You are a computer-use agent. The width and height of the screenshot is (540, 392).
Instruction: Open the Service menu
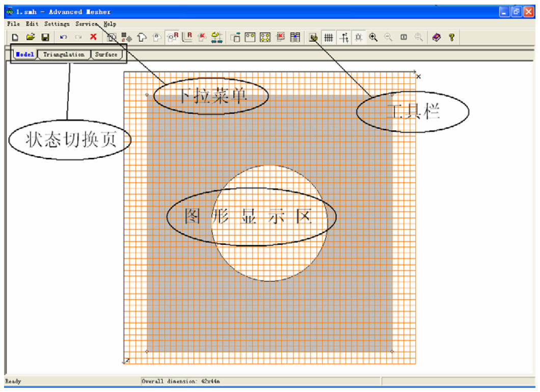87,24
